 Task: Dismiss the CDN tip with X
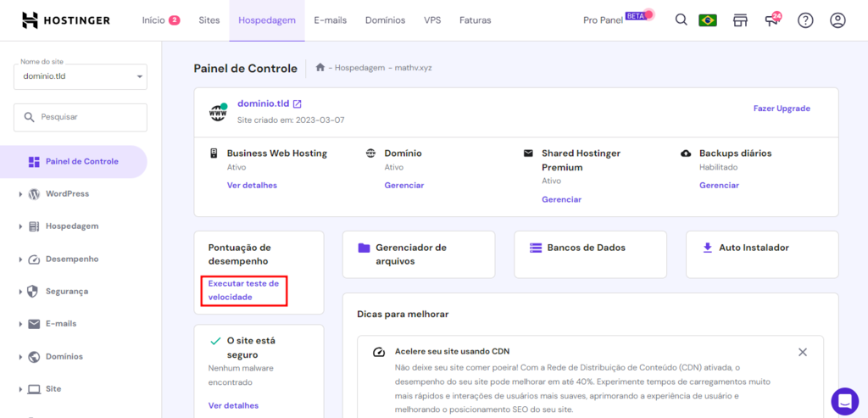pyautogui.click(x=803, y=352)
